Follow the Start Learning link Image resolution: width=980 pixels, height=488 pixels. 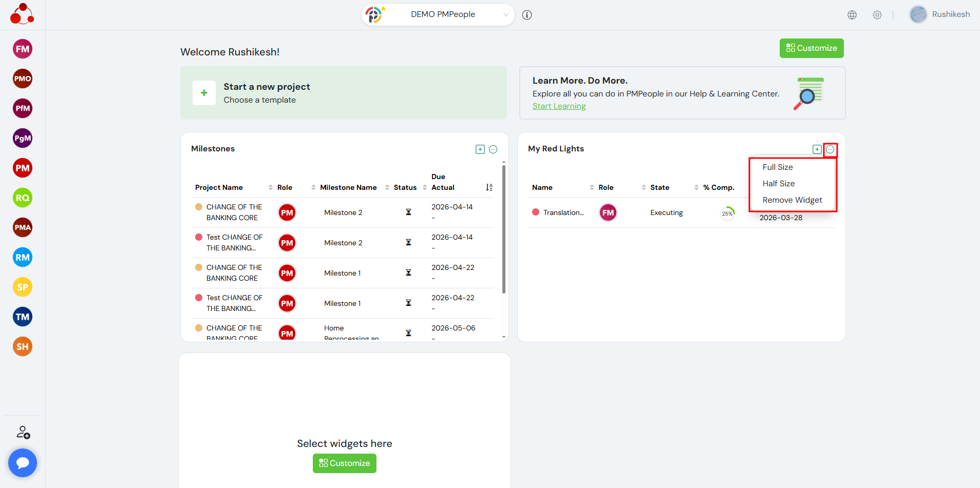pos(559,106)
